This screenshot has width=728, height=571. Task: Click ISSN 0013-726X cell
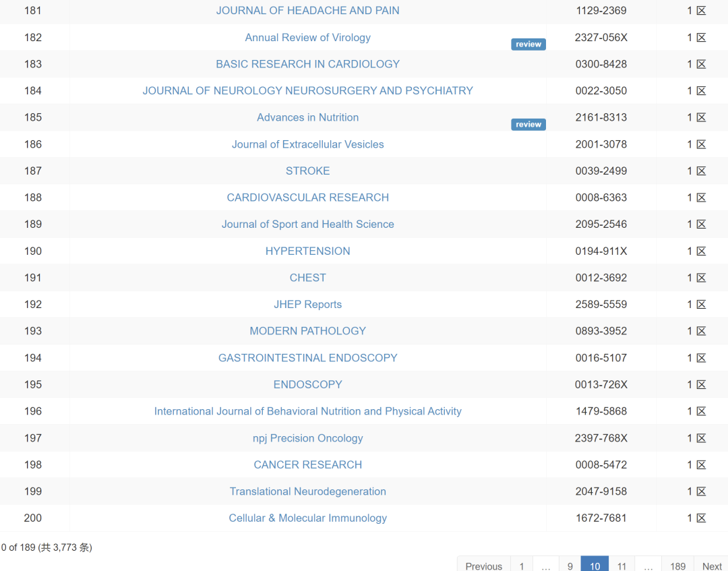(x=601, y=384)
